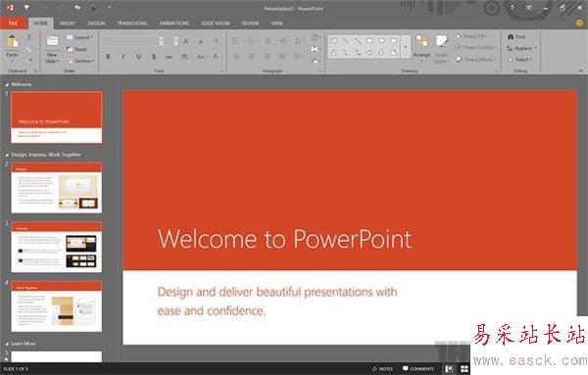Open the Shape Outline color menu
This screenshot has width=588, height=375.
476,48
